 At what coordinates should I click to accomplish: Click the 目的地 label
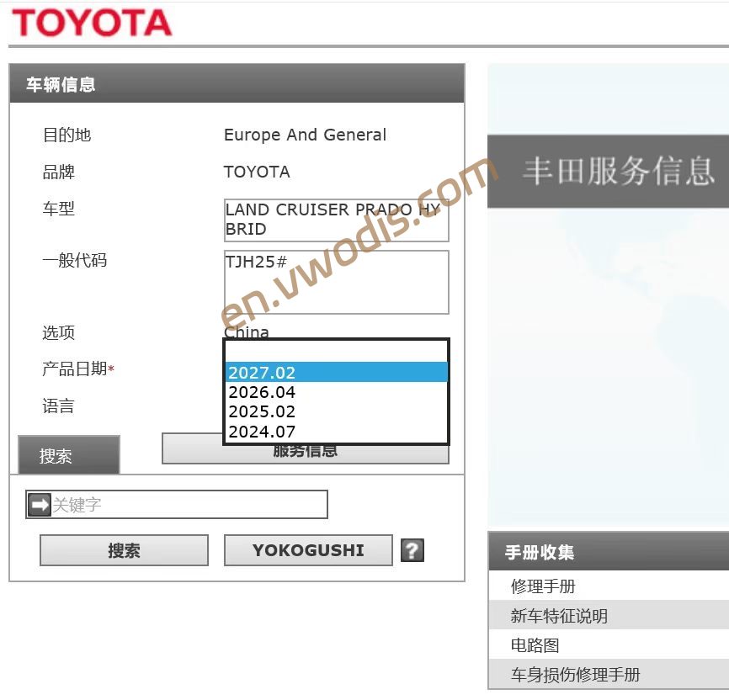point(67,135)
